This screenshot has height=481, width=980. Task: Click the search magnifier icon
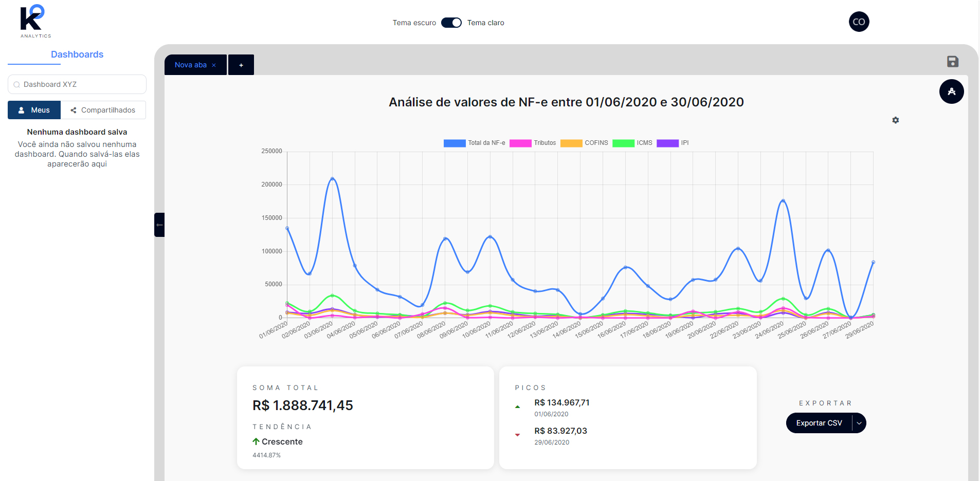(17, 85)
